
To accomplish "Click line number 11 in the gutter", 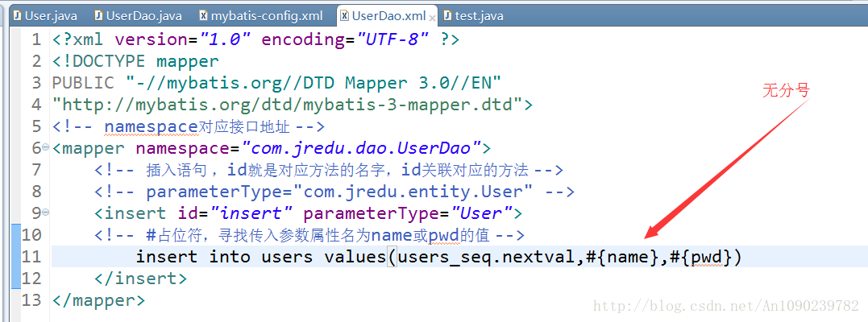I will 31,257.
